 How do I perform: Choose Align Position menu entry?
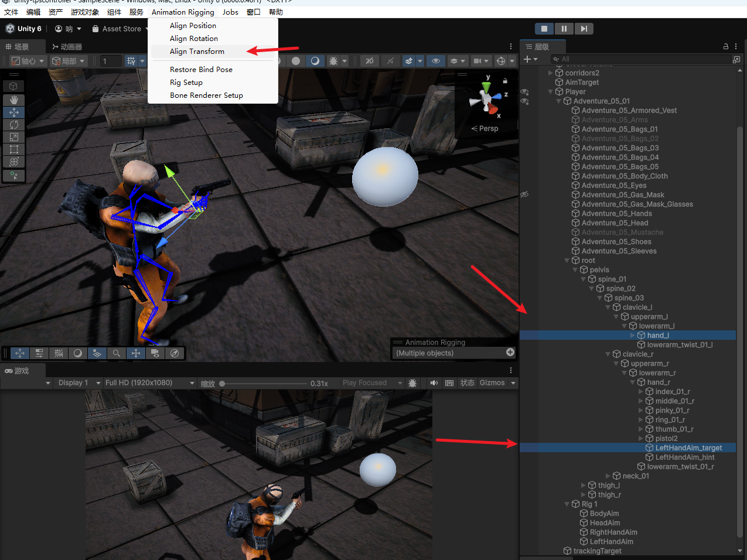tap(193, 26)
